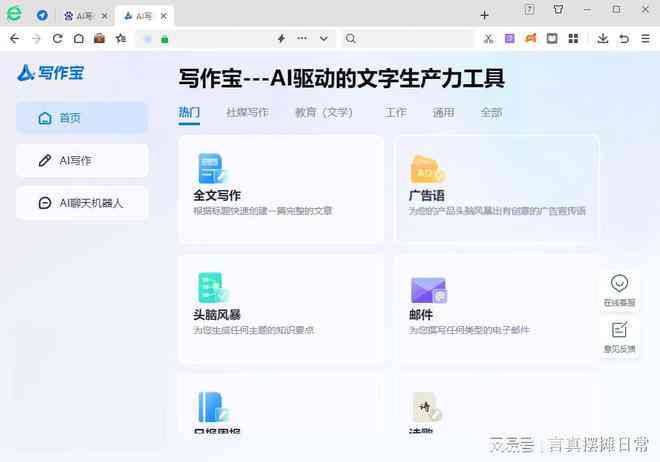This screenshot has width=660, height=462.
Task: Click the green lock security icon
Action: (165, 39)
